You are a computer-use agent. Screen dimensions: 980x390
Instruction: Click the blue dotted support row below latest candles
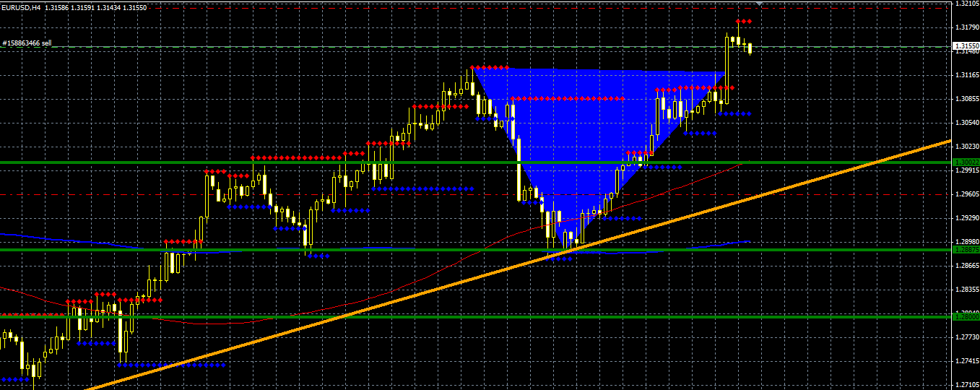pos(735,113)
